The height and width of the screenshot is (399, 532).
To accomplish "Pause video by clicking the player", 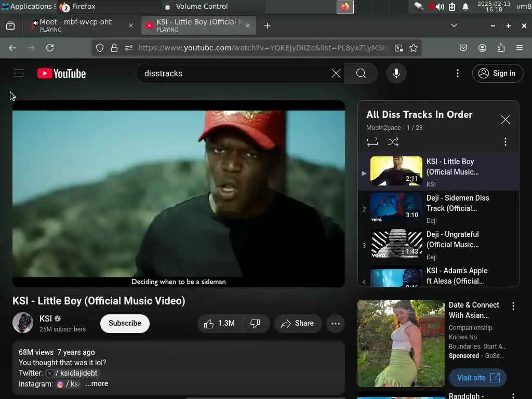I will click(x=179, y=194).
